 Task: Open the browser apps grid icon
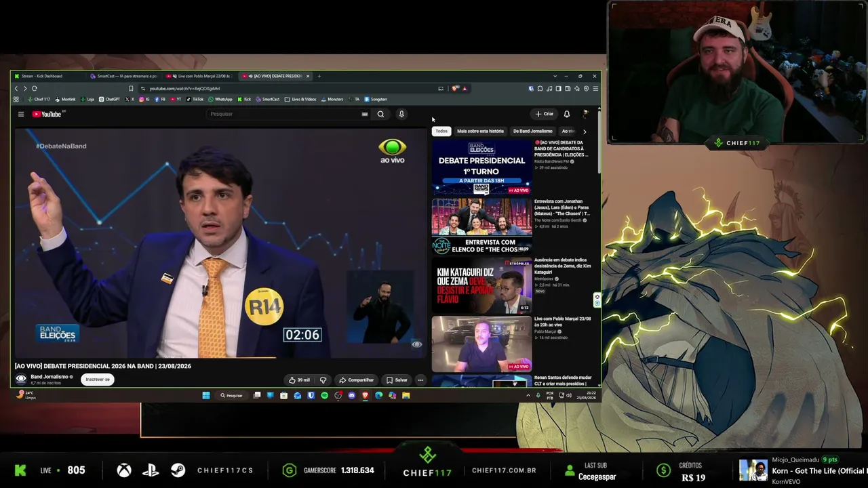[x=16, y=99]
